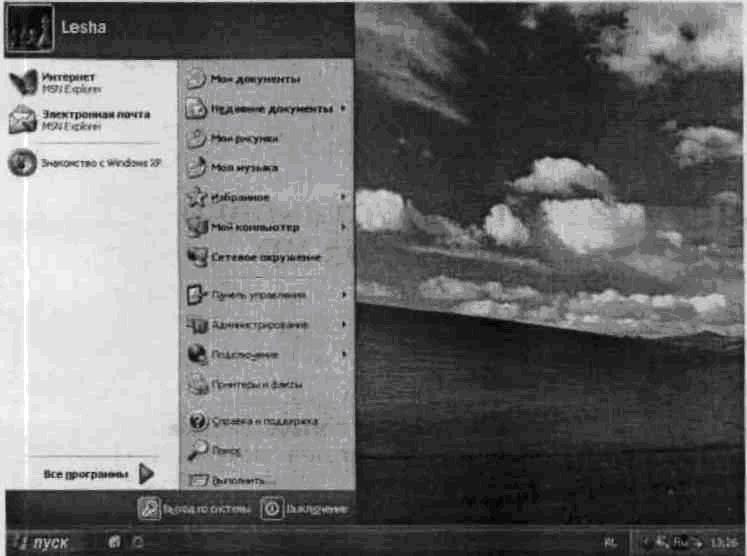Expand the Недавние документы submenu arrow
The height and width of the screenshot is (556, 747).
343,109
